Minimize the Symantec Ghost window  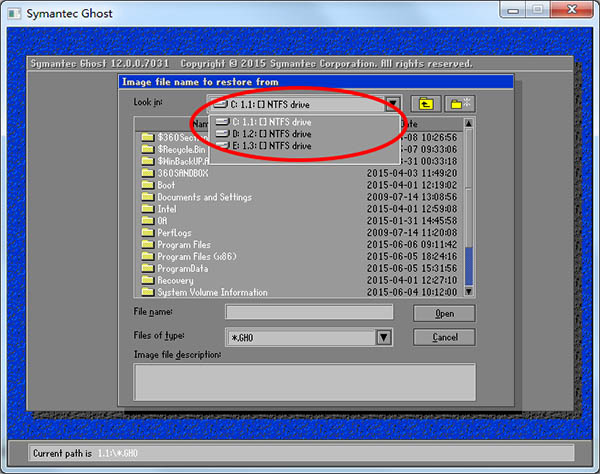513,10
